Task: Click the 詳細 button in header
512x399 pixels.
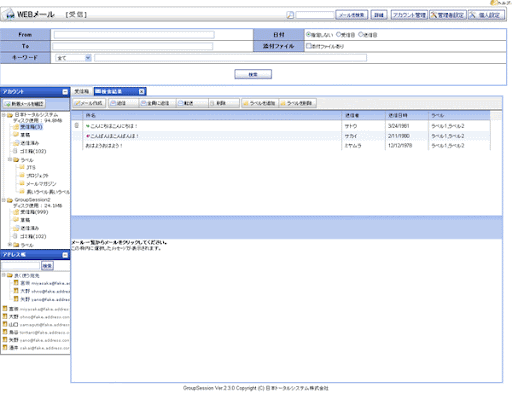Action: [x=379, y=15]
